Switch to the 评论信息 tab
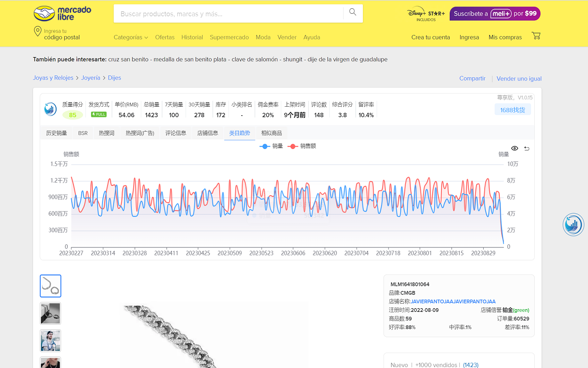Screen dimensions: 588x368 [175, 133]
